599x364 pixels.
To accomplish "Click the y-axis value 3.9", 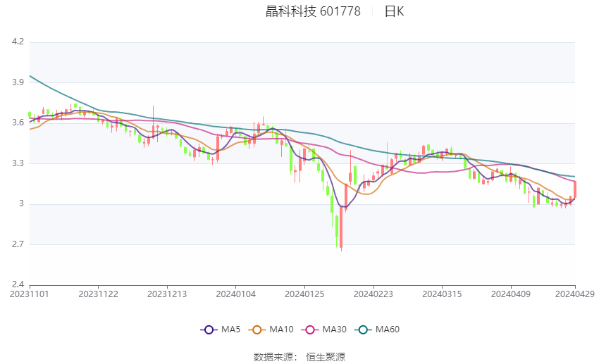I will coord(18,82).
